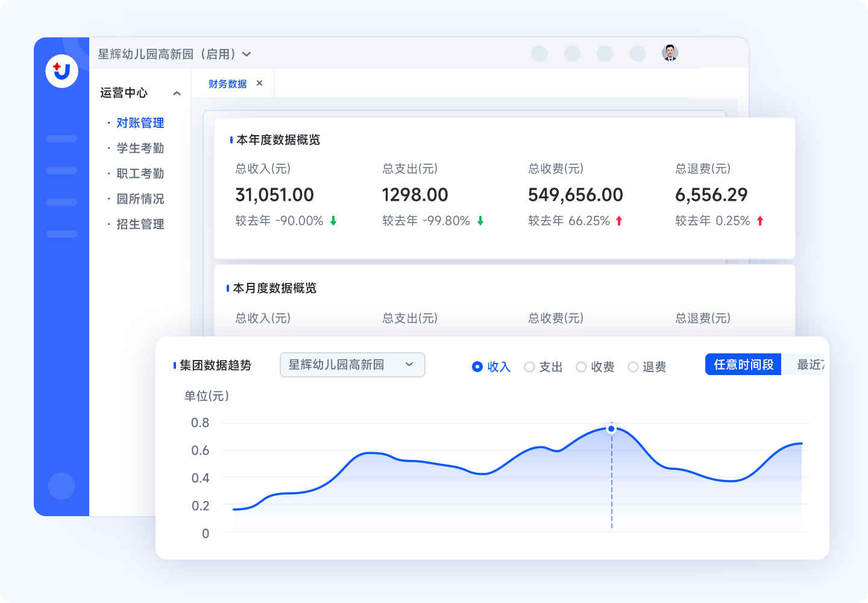Select the 退费 radio option

click(x=647, y=367)
